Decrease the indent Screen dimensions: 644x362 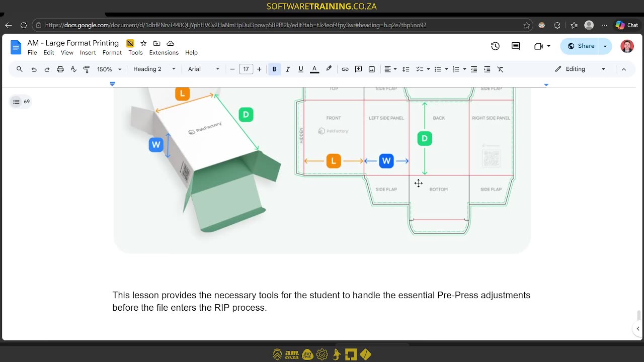pos(474,69)
